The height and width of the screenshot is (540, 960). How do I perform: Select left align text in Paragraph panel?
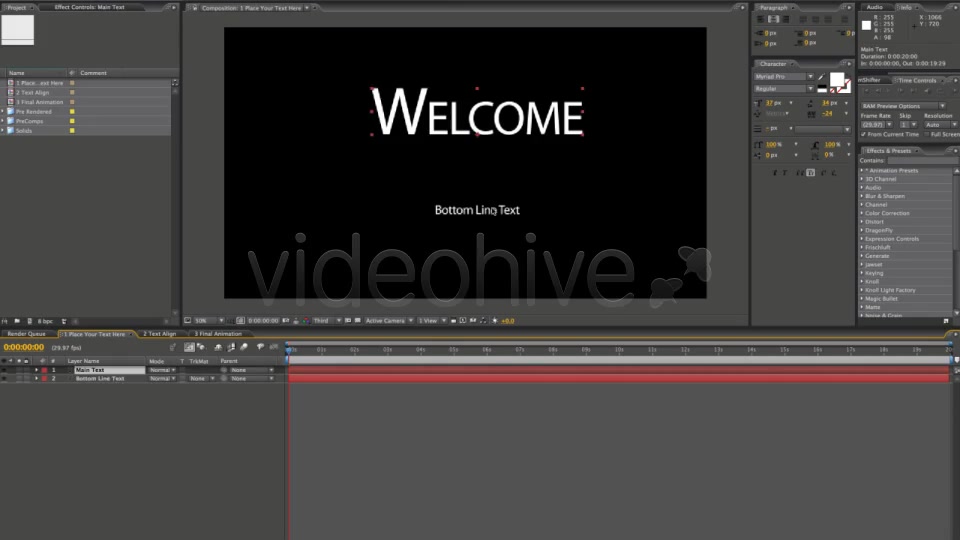[760, 20]
